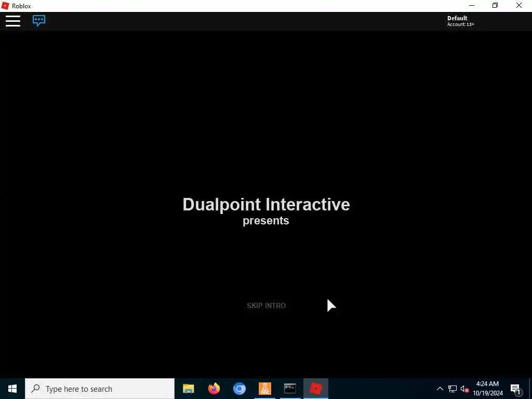
Task: Click the Roblox logo in title bar
Action: (x=5, y=6)
